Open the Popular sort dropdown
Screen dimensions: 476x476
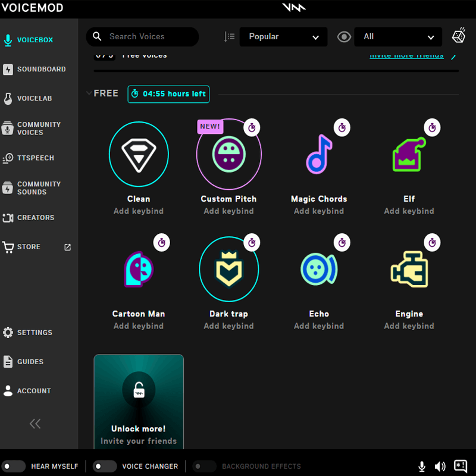click(x=283, y=37)
